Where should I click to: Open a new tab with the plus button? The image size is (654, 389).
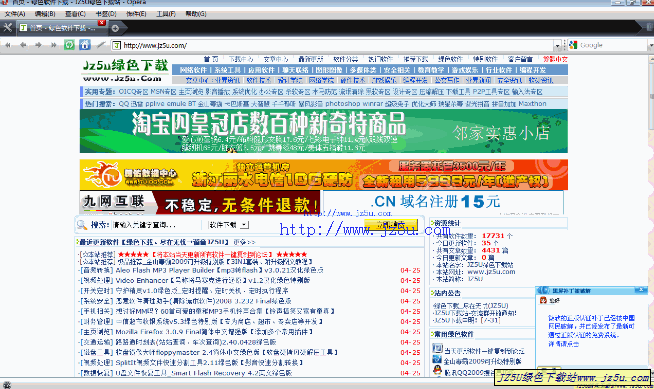pos(115,28)
